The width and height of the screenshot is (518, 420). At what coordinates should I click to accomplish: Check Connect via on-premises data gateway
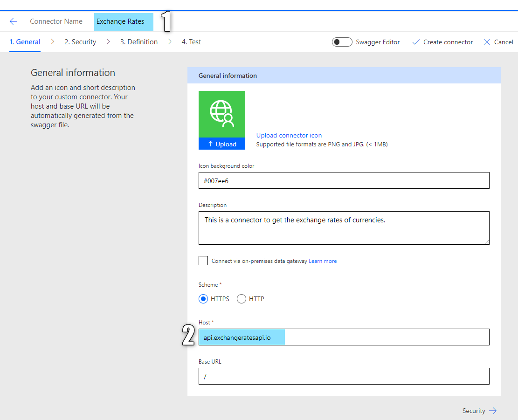coord(203,261)
